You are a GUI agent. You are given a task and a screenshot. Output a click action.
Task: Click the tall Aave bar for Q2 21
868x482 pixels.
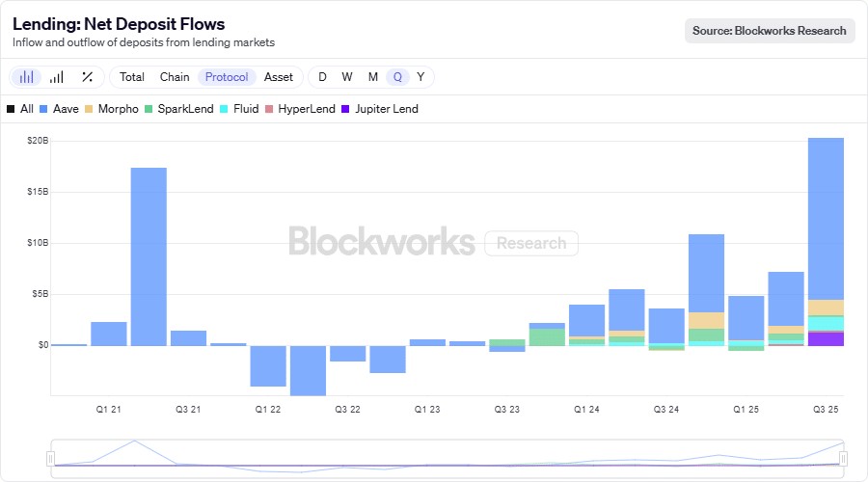[x=149, y=255]
